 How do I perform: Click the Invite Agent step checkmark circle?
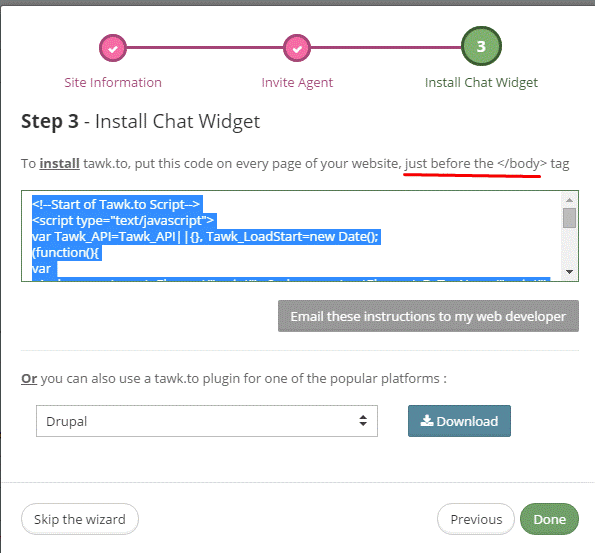pyautogui.click(x=297, y=48)
